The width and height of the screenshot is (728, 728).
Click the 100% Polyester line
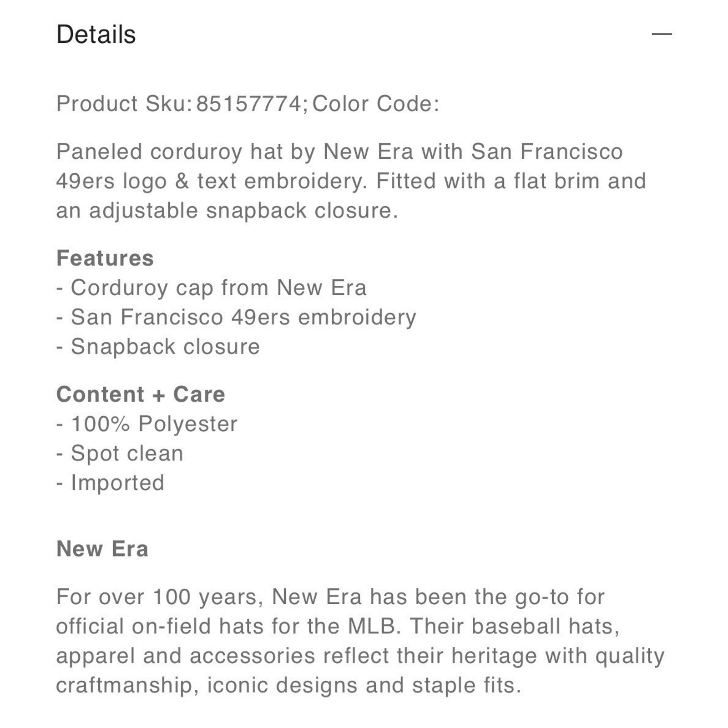147,424
